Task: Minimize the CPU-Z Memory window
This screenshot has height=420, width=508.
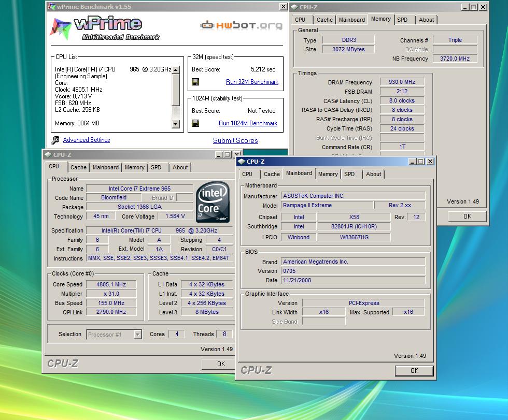Action: [465, 7]
